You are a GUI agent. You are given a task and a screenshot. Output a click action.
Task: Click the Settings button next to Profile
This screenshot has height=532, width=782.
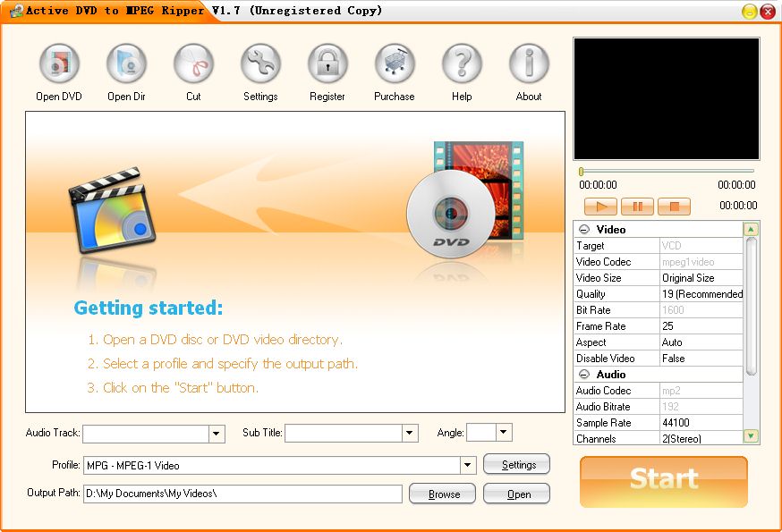[x=516, y=464]
